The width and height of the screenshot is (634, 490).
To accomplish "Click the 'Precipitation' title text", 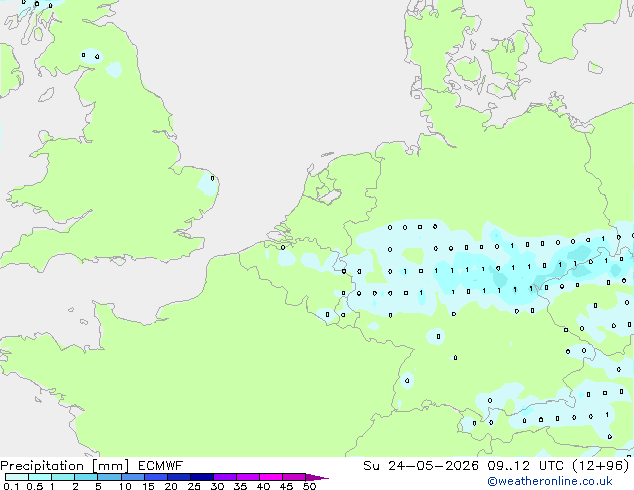I will (42, 466).
